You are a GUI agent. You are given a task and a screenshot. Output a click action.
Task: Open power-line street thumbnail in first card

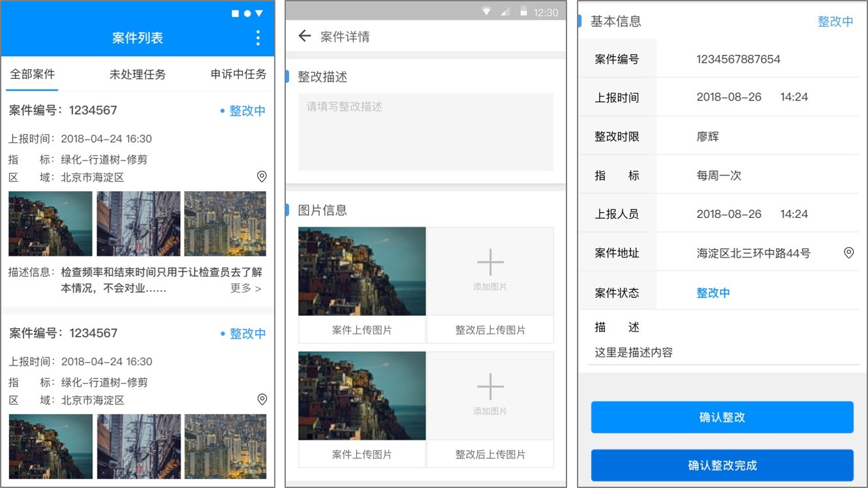coord(138,224)
